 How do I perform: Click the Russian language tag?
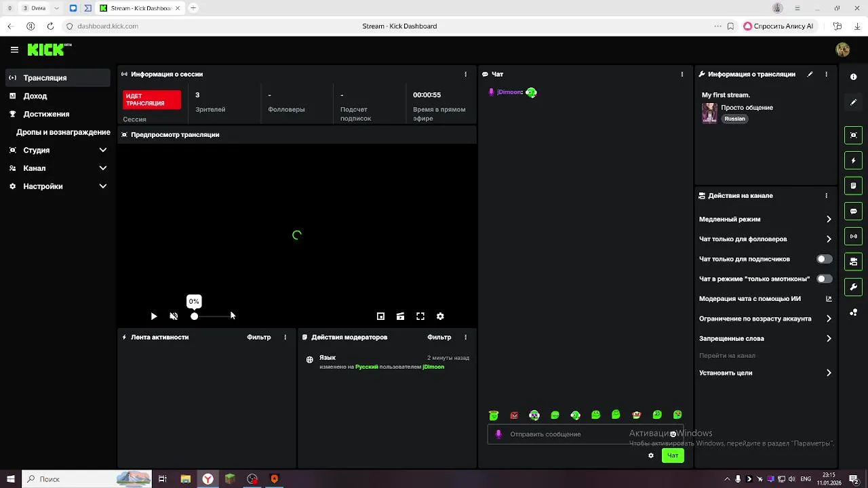pyautogui.click(x=734, y=119)
